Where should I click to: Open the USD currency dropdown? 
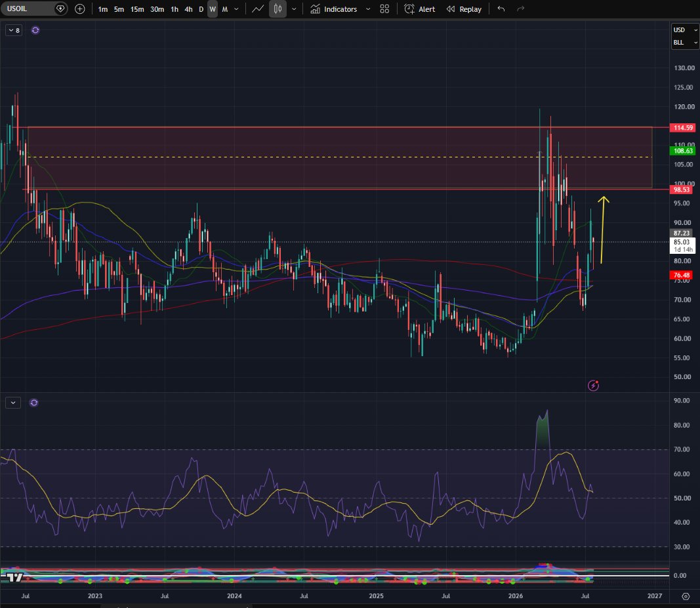tap(685, 30)
